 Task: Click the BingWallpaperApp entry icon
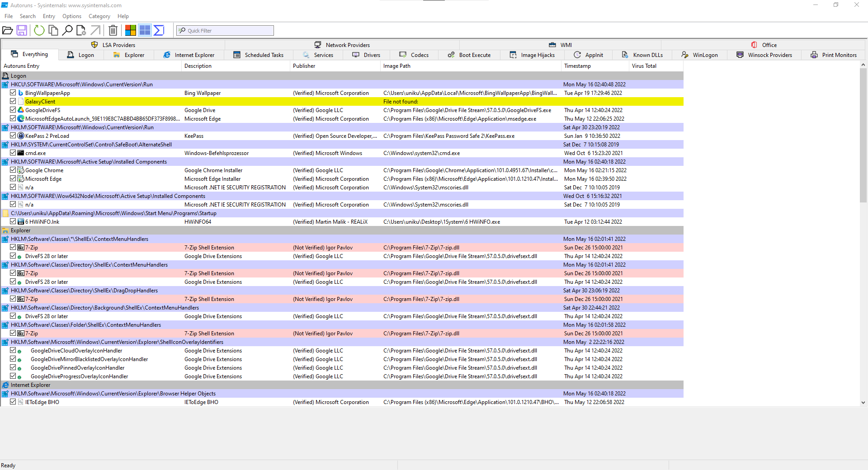20,93
